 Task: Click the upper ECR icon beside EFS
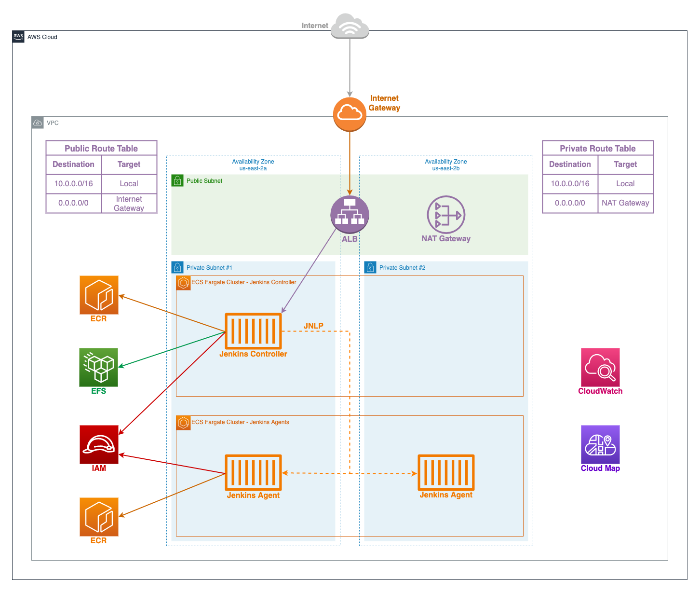point(99,295)
